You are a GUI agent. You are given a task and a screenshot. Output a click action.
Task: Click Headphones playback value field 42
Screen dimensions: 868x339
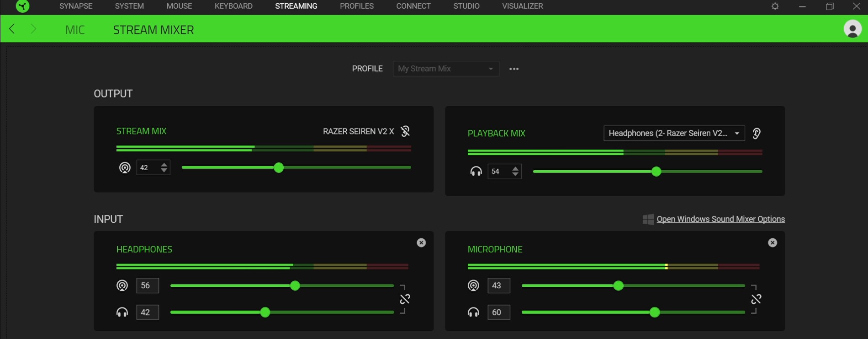click(148, 312)
